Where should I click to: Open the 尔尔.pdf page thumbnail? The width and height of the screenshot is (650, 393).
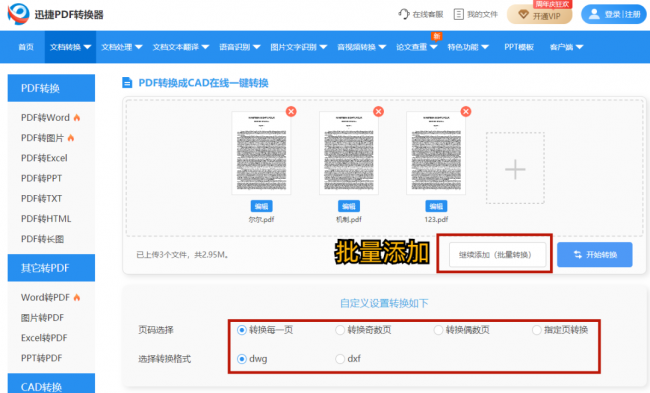pos(261,153)
